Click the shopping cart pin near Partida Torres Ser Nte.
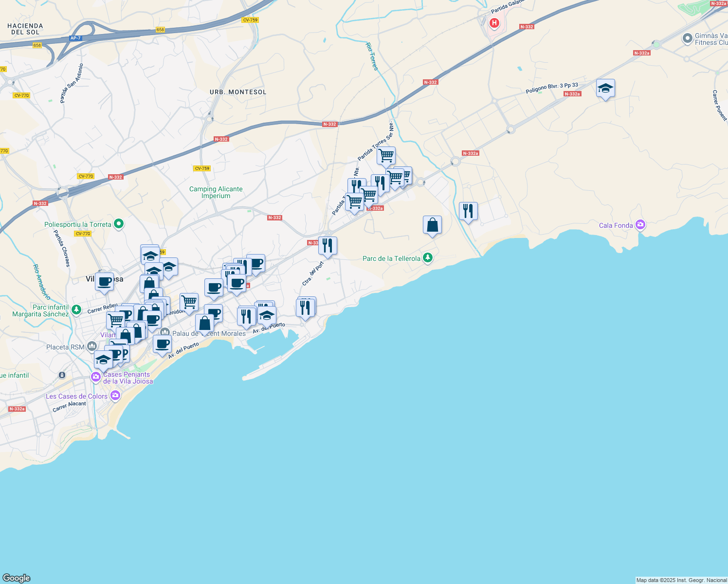Image resolution: width=728 pixels, height=584 pixels. click(x=386, y=155)
